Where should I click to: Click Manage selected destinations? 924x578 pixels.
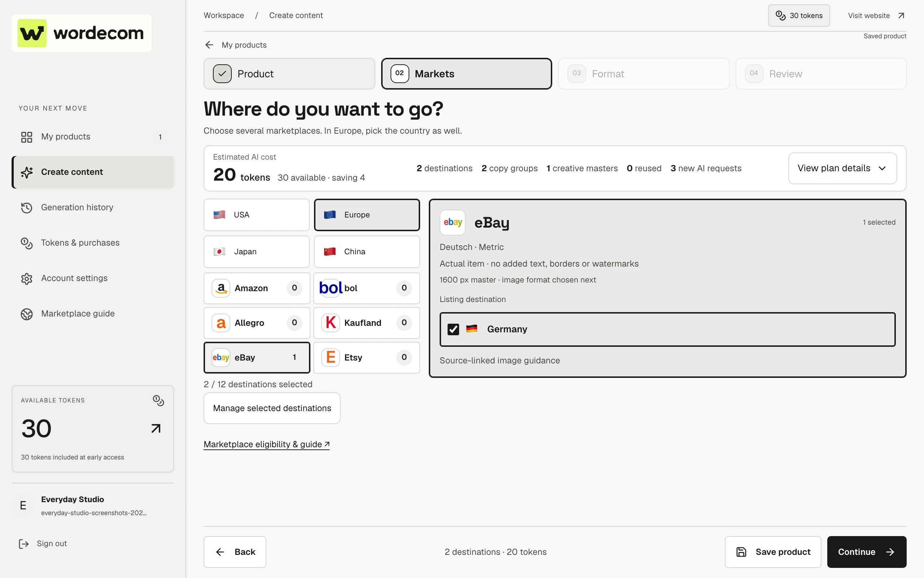[x=272, y=408]
